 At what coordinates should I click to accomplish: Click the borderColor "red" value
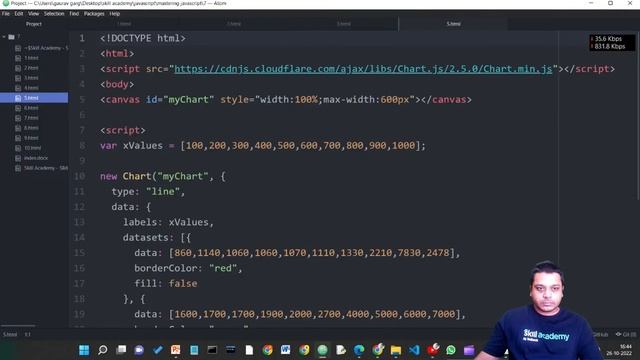pyautogui.click(x=223, y=268)
